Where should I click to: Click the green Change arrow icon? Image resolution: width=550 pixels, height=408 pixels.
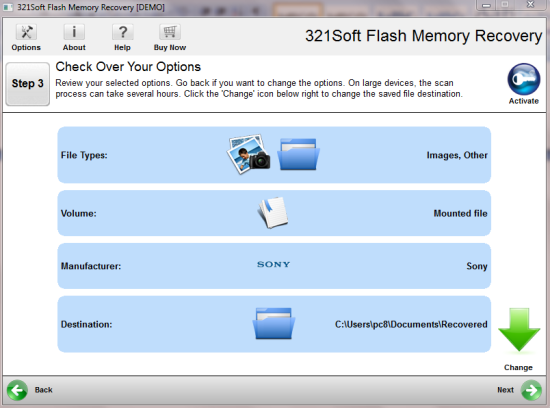pos(519,330)
